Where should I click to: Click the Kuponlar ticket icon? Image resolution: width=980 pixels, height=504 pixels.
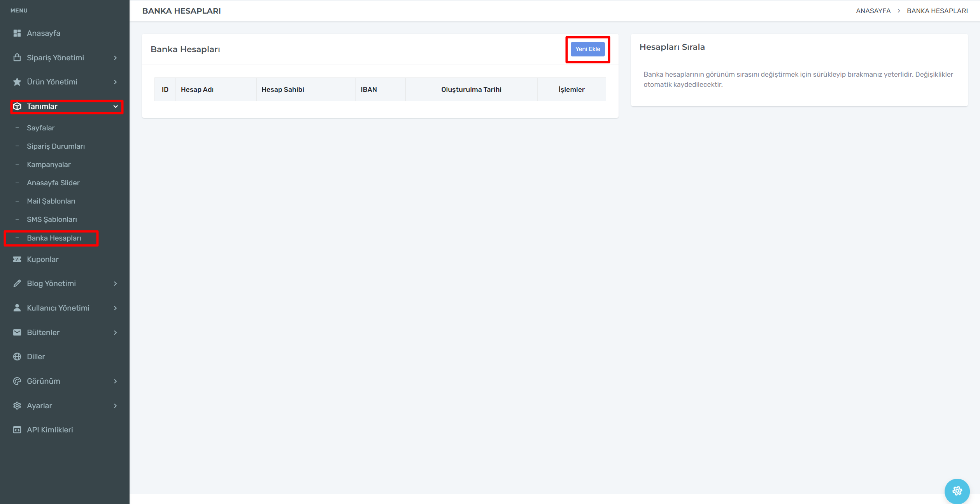coord(17,259)
